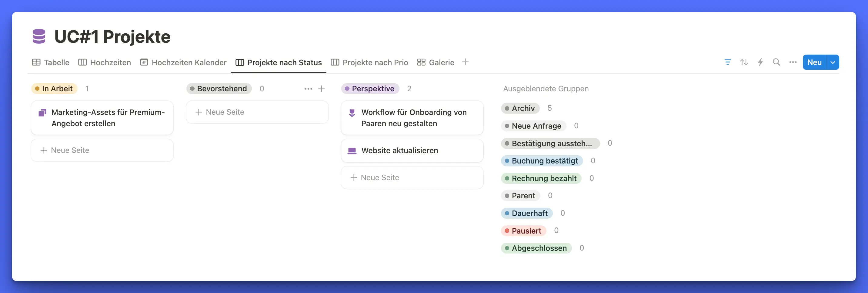Open Bevorstehend column three-dots options
868x293 pixels.
click(308, 89)
